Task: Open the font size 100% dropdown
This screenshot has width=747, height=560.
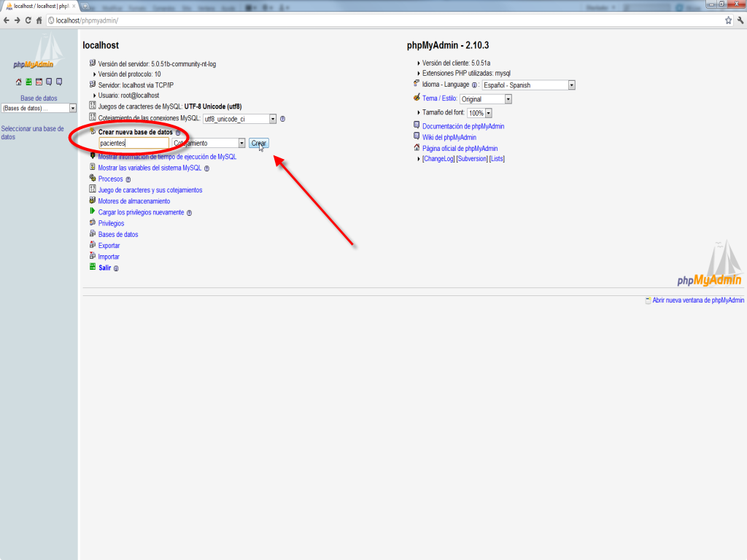Action: pos(479,114)
